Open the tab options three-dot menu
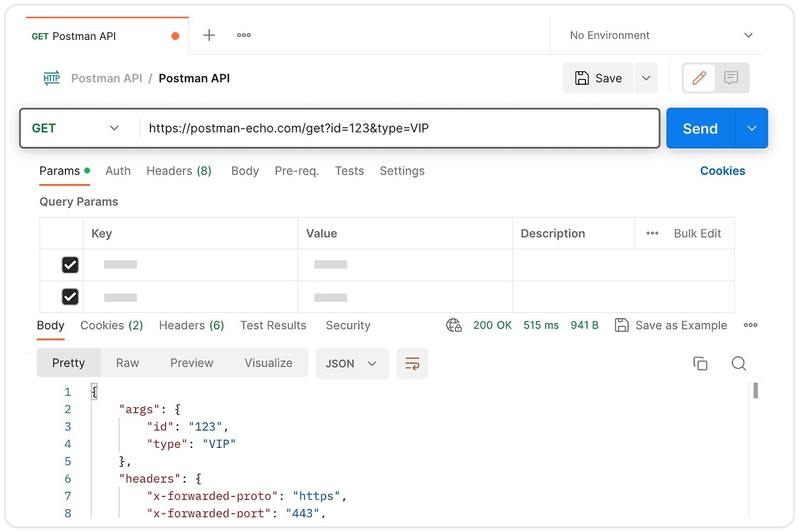Viewport: 799px width, 532px height. click(244, 36)
